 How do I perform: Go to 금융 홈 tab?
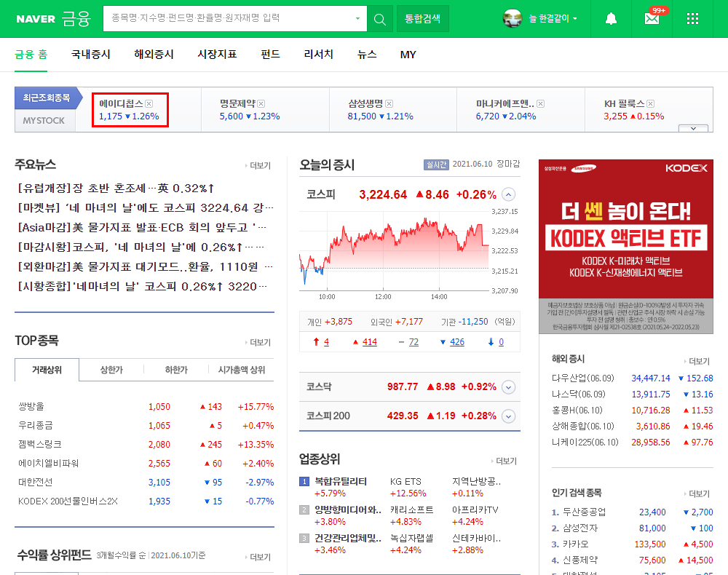31,55
